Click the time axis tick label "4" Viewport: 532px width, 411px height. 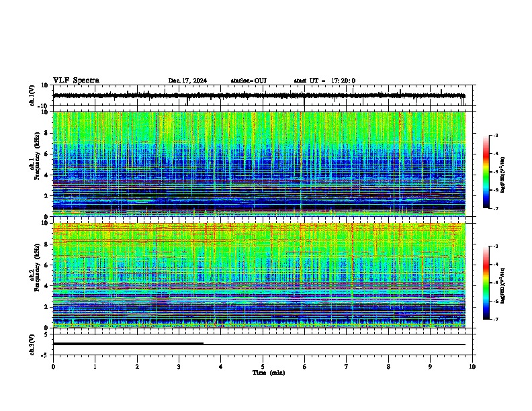221,367
